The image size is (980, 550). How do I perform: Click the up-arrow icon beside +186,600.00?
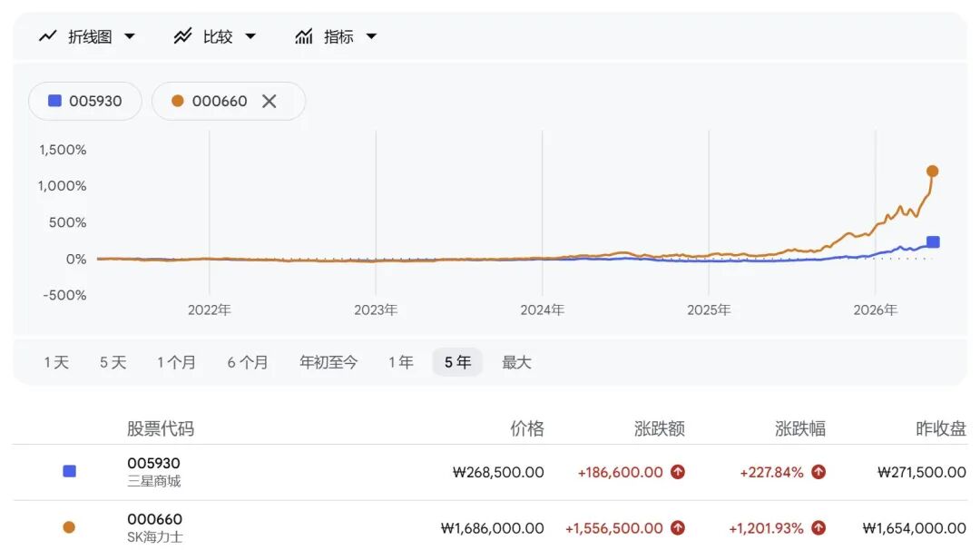click(x=678, y=472)
